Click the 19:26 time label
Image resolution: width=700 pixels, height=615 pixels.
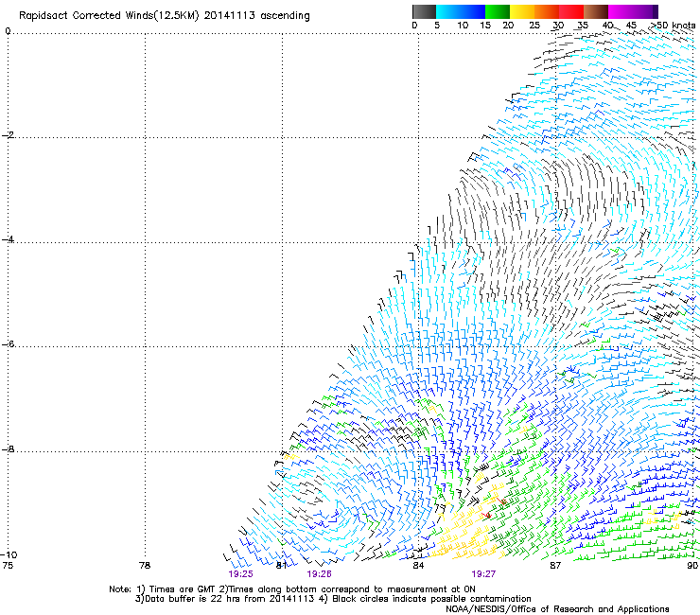[x=319, y=574]
